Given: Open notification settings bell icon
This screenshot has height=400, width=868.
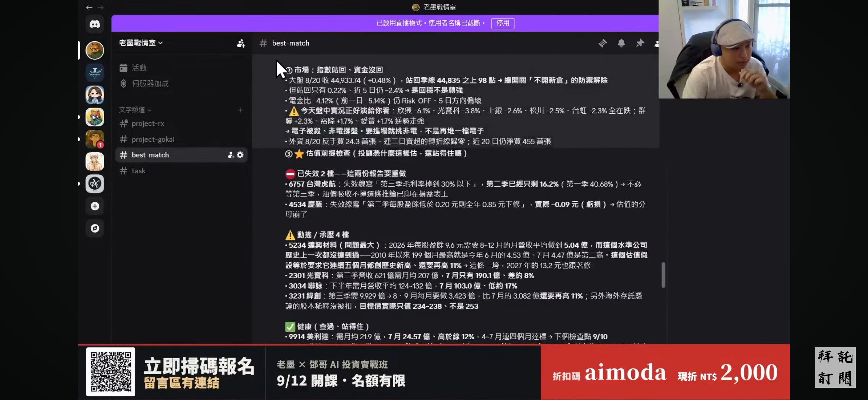Looking at the screenshot, I should tap(621, 43).
